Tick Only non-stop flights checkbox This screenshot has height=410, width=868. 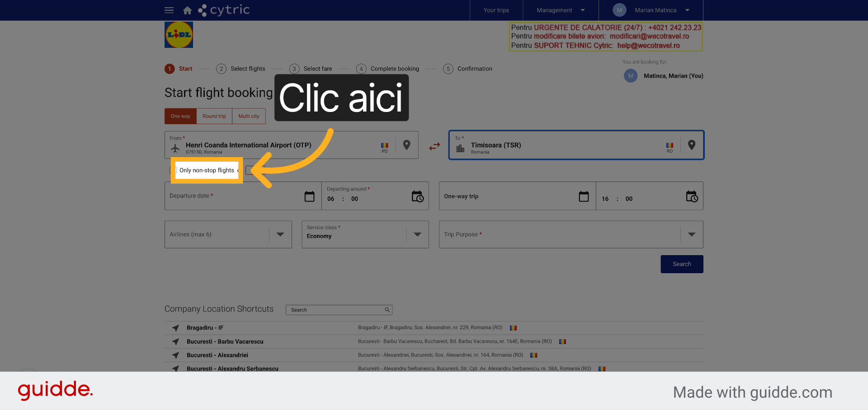coord(173,170)
